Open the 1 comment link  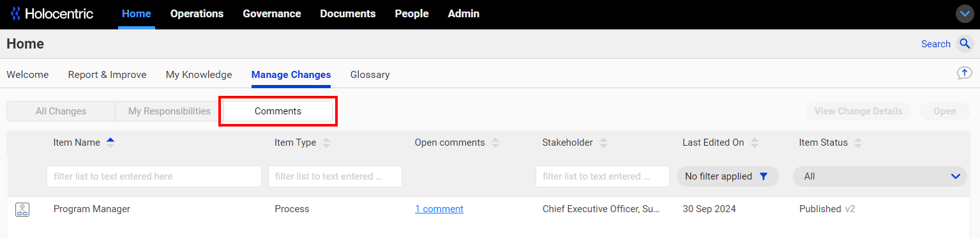(x=439, y=209)
